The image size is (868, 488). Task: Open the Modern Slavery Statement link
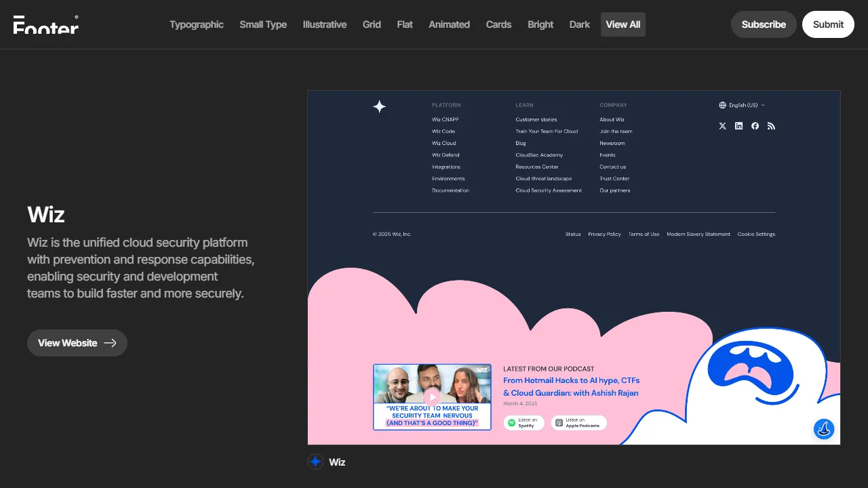pos(698,235)
